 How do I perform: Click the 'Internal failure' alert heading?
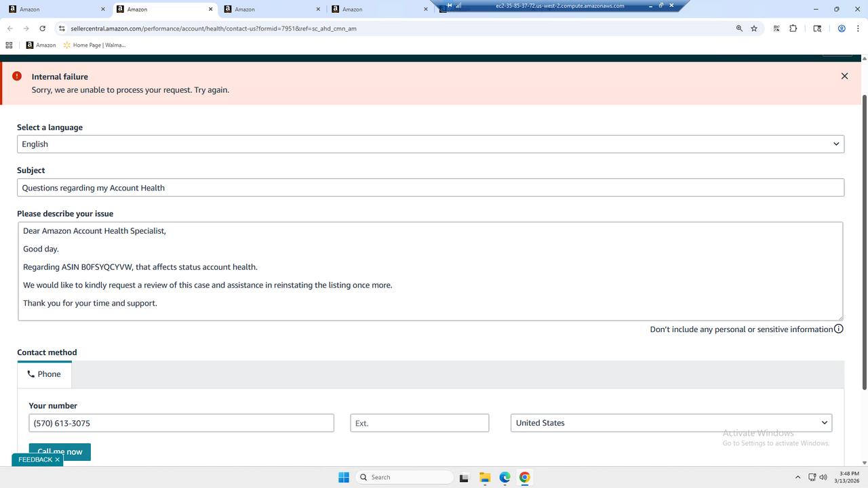(x=60, y=77)
